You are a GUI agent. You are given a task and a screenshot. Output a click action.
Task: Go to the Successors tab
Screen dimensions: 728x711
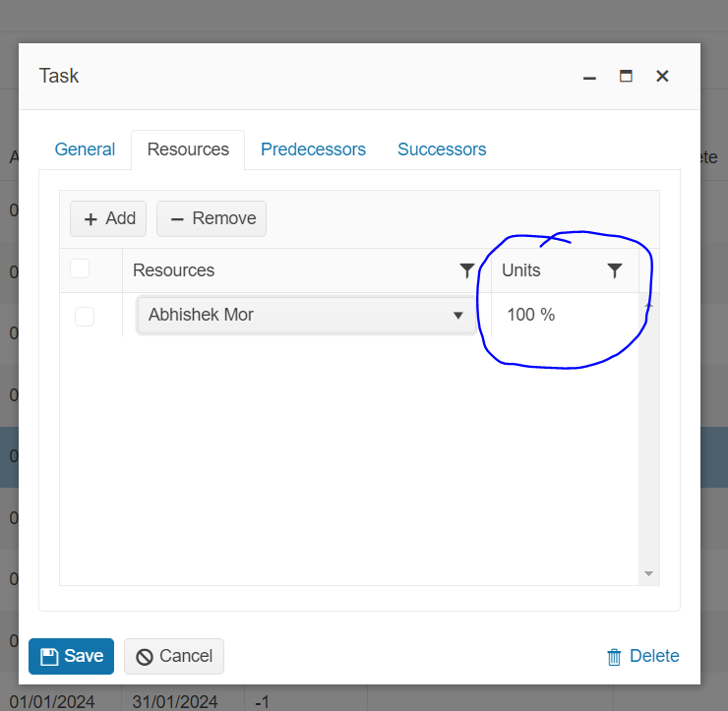point(442,149)
